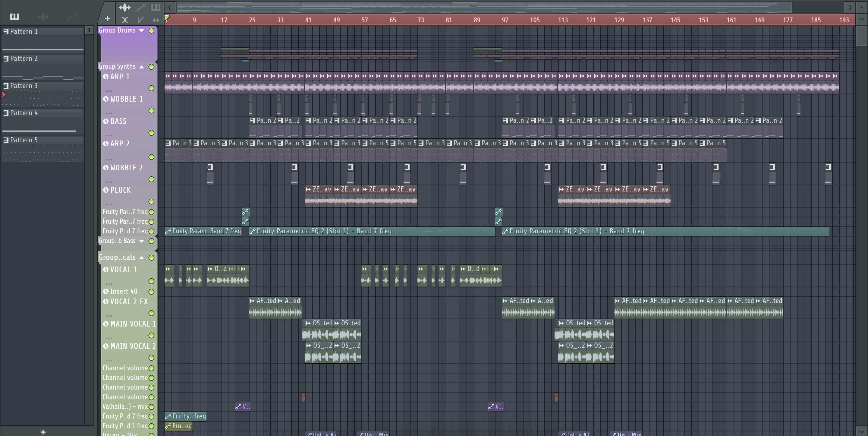Mute the MAIN VOCAL 1 track
The image size is (868, 436).
152,336
